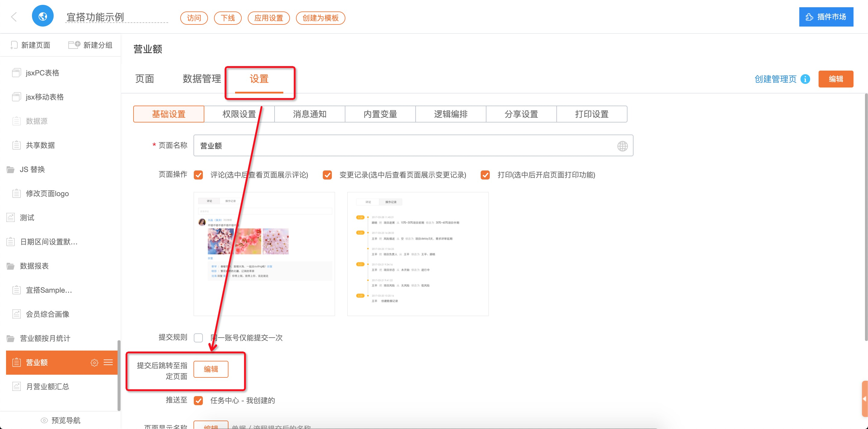Click the 预览导航 eye icon
868x429 pixels.
click(44, 420)
